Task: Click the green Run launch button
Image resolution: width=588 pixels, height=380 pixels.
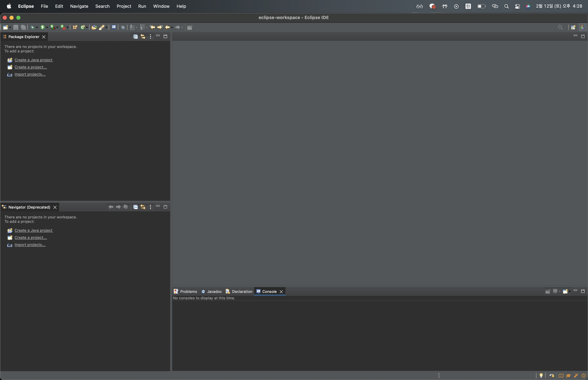Action: pyautogui.click(x=42, y=27)
